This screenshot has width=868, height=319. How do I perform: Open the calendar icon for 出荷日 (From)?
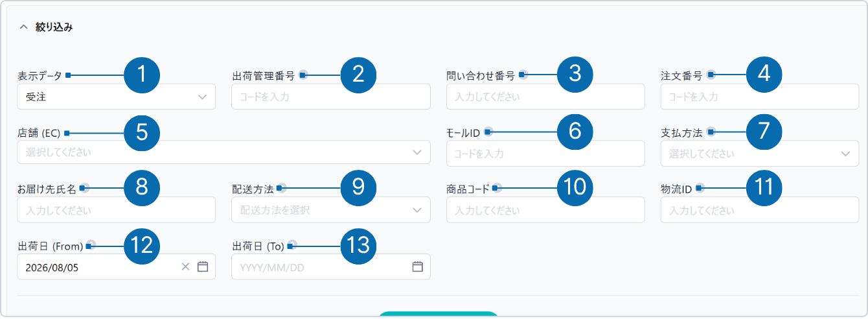pos(203,266)
